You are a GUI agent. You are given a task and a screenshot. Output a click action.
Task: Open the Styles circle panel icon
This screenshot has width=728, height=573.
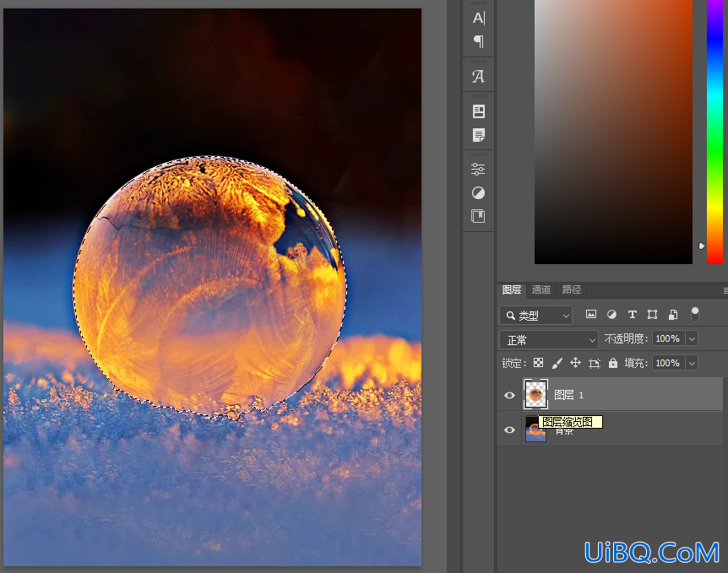[478, 192]
